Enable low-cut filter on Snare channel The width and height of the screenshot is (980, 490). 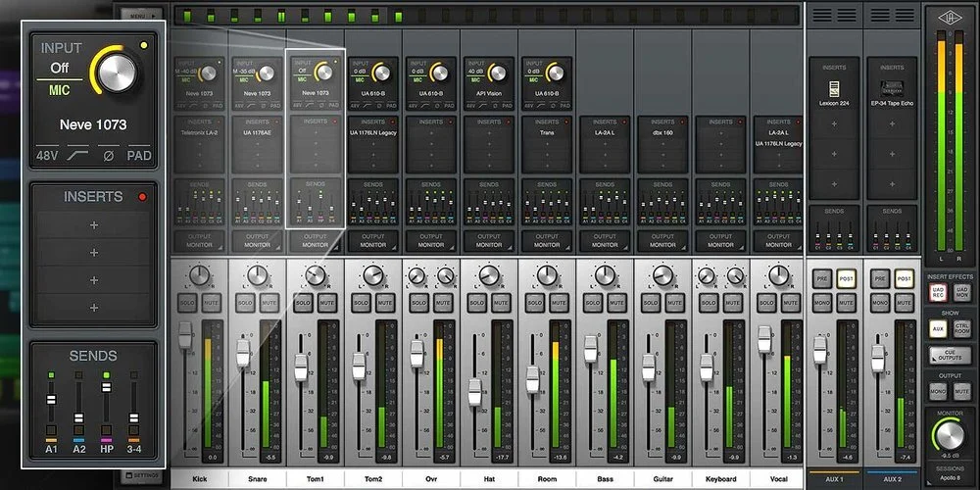250,106
